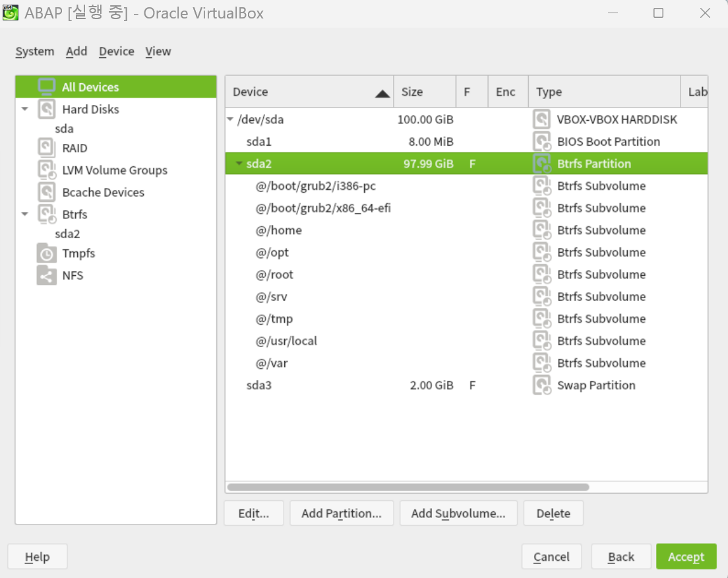Select the @/srv subvolume name

pos(271,296)
